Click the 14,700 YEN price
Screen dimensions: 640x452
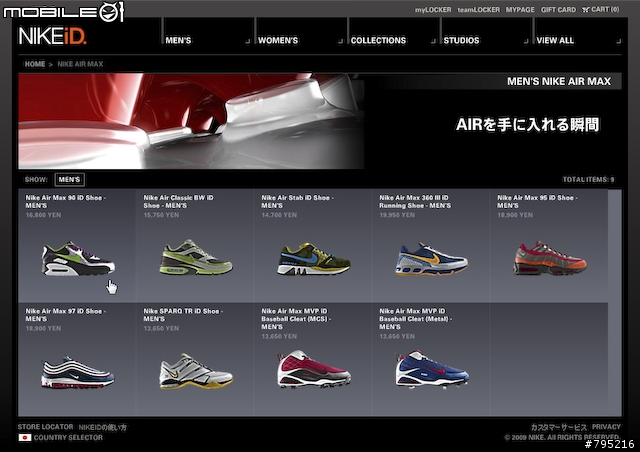pyautogui.click(x=279, y=215)
